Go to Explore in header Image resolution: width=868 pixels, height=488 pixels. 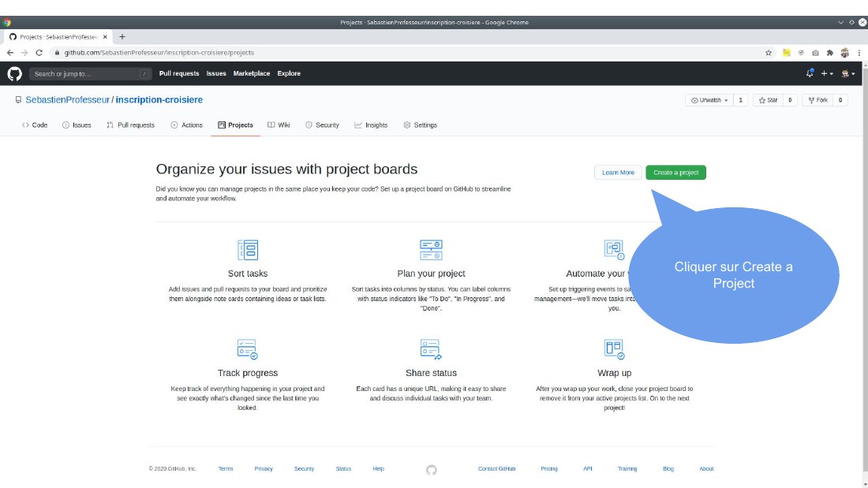(x=289, y=73)
